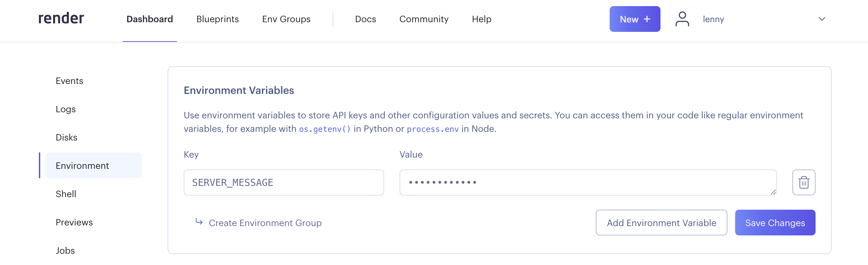Viewport: 868px width, 265px height.
Task: Save Changes to environment variables
Action: click(775, 223)
